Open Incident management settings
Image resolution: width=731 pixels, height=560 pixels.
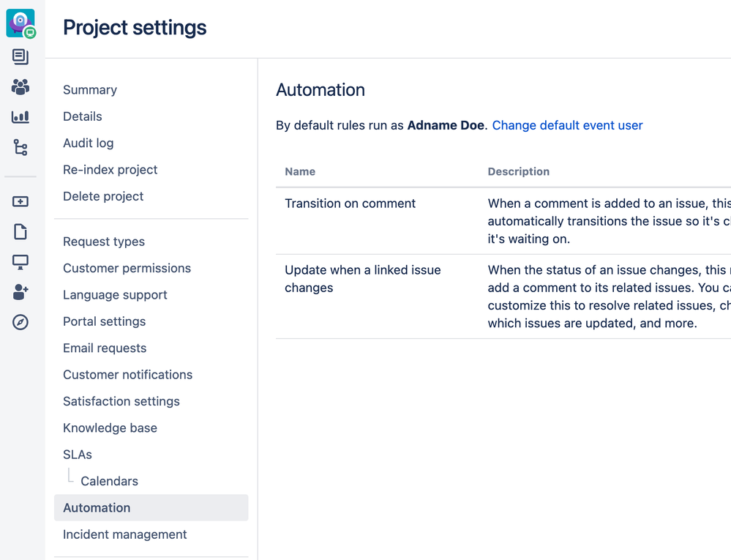pos(124,534)
